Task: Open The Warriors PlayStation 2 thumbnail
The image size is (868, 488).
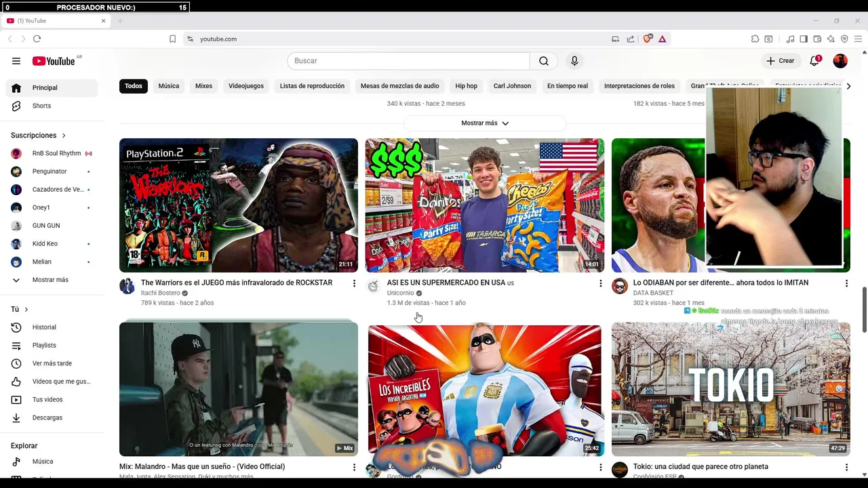Action: (239, 205)
